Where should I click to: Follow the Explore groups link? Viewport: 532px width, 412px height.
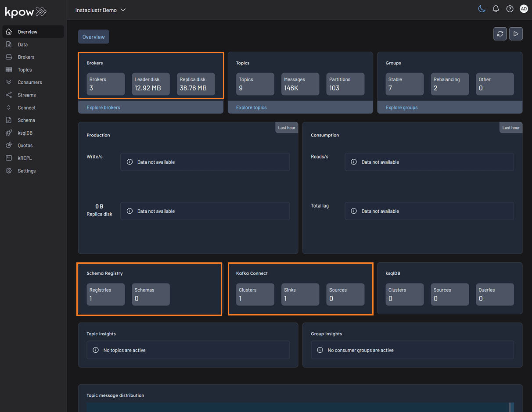coord(402,107)
